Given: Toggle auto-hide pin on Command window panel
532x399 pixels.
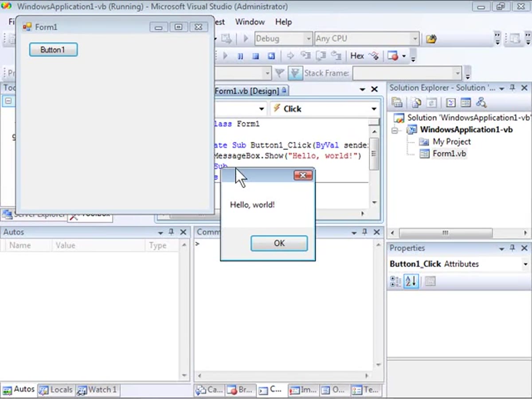Looking at the screenshot, I should click(365, 232).
